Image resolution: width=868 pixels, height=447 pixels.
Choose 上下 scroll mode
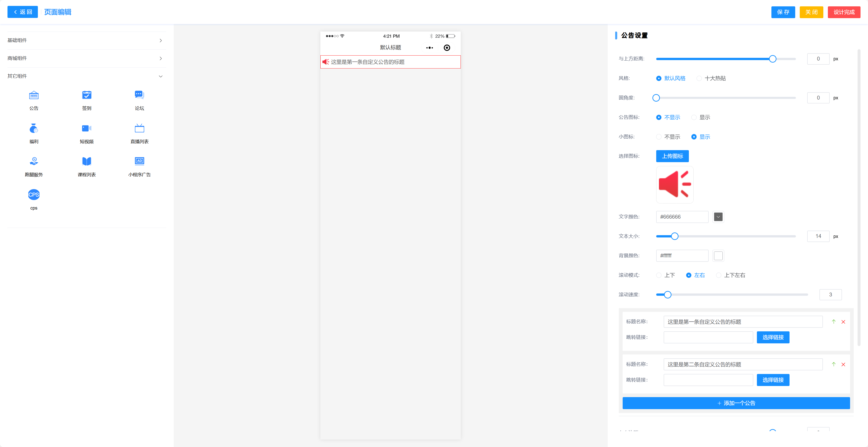click(659, 275)
